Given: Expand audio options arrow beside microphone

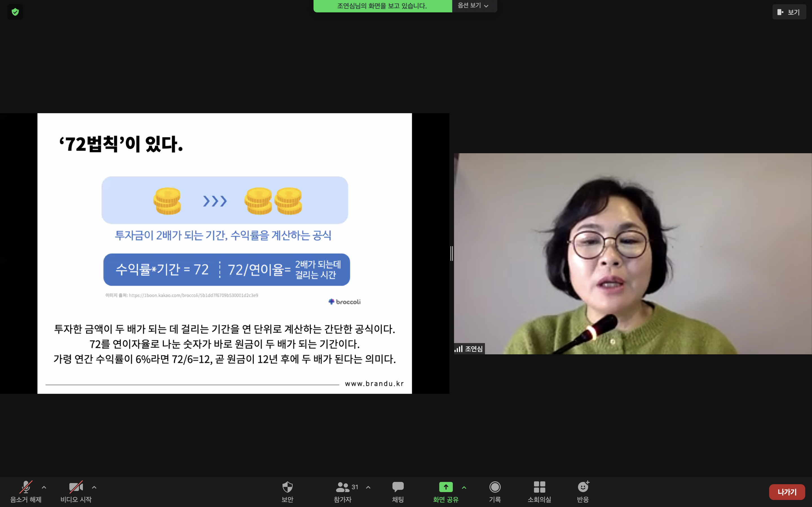Looking at the screenshot, I should (x=44, y=487).
